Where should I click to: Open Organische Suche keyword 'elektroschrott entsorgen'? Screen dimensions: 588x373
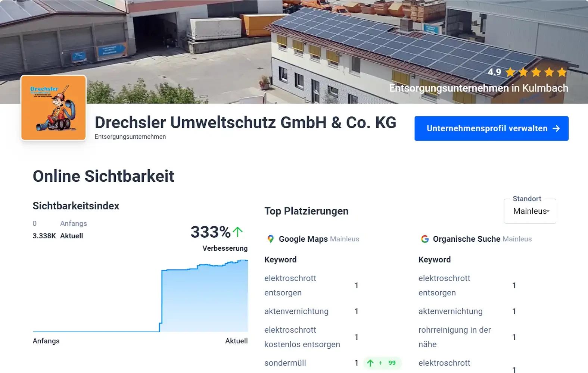point(444,285)
